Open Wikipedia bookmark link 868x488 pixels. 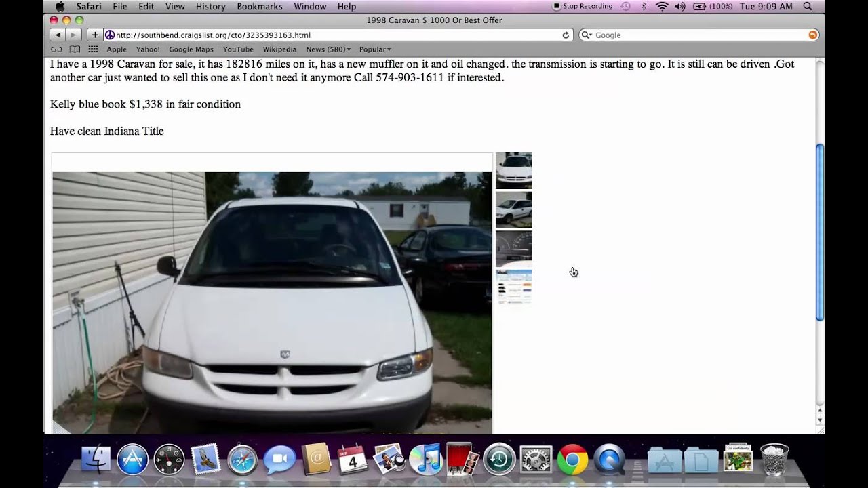[279, 49]
